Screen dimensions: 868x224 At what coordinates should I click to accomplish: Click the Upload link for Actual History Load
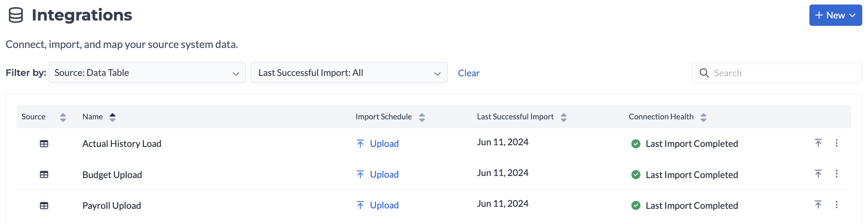[x=384, y=144]
